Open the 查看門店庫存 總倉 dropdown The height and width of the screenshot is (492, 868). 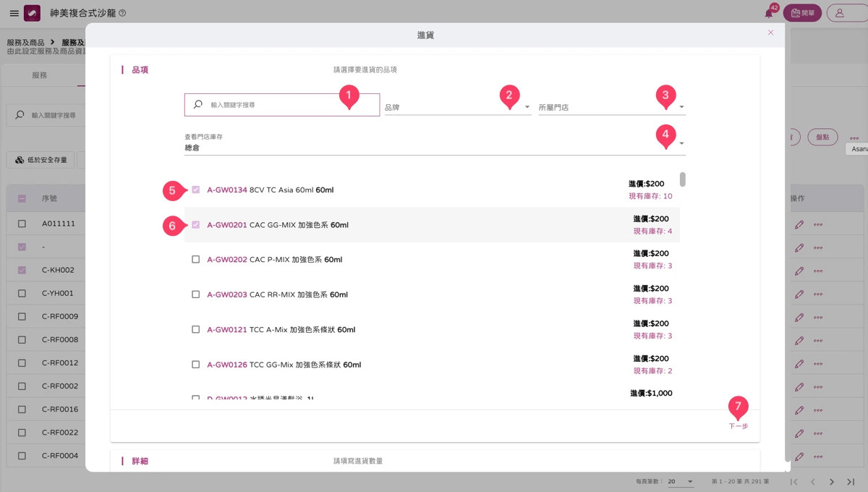[x=435, y=143]
